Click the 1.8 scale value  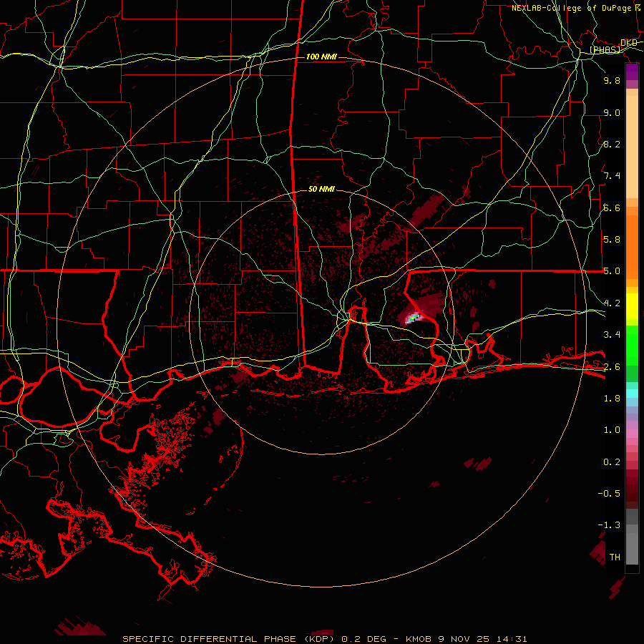(x=612, y=398)
